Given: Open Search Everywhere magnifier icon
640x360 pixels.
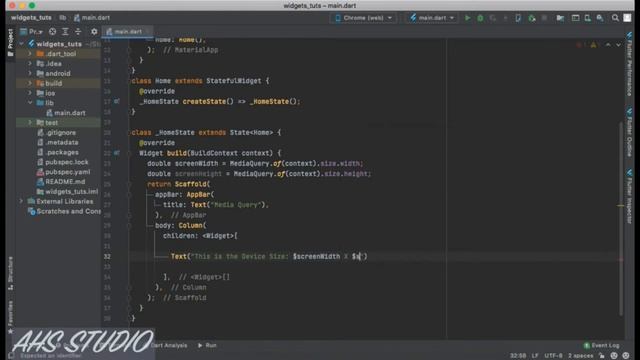Looking at the screenshot, I should [x=615, y=18].
